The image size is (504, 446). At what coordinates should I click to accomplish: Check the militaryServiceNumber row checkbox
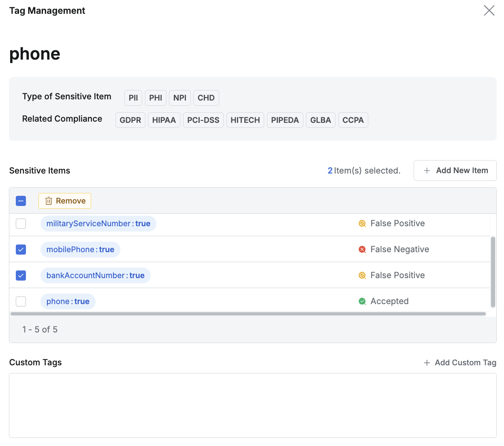(21, 223)
